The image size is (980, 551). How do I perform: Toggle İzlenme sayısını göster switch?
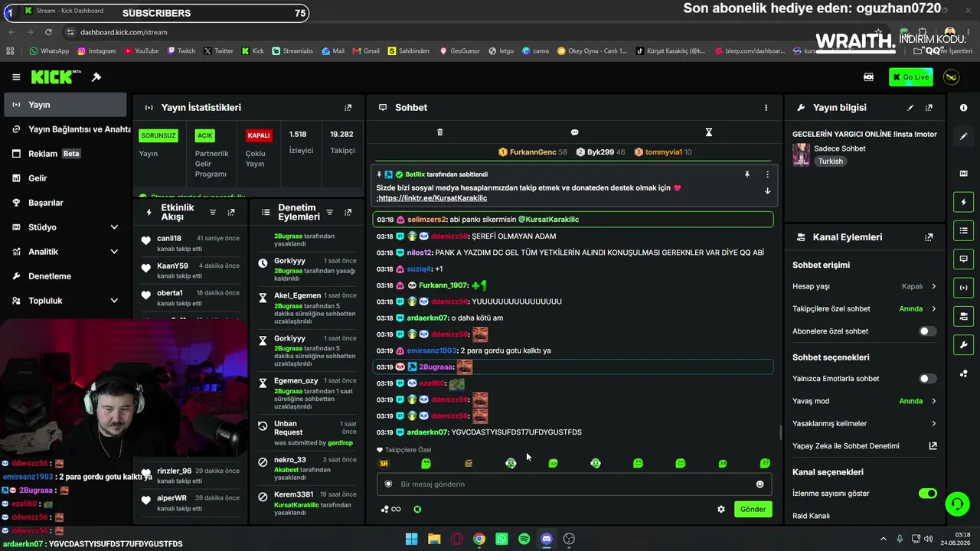[927, 494]
